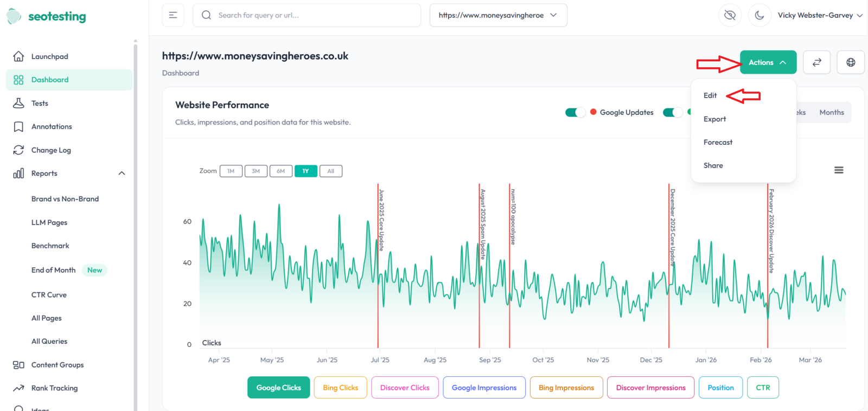Image resolution: width=868 pixels, height=411 pixels.
Task: Click the Rank Tracking trend icon
Action: click(18, 388)
